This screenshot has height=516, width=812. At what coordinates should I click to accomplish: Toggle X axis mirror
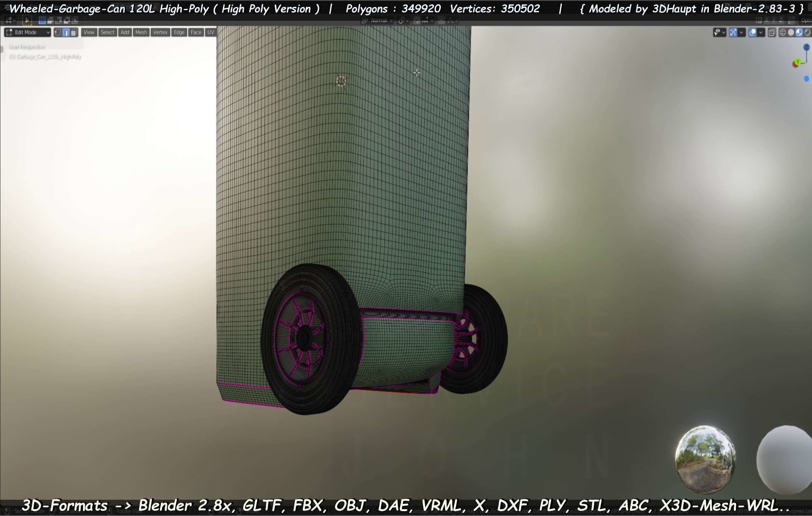766,20
